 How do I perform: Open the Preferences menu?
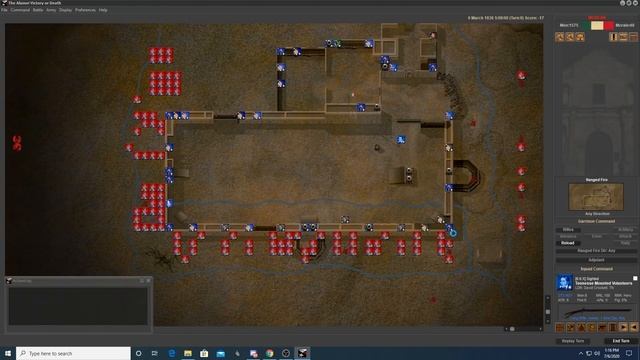pyautogui.click(x=85, y=10)
